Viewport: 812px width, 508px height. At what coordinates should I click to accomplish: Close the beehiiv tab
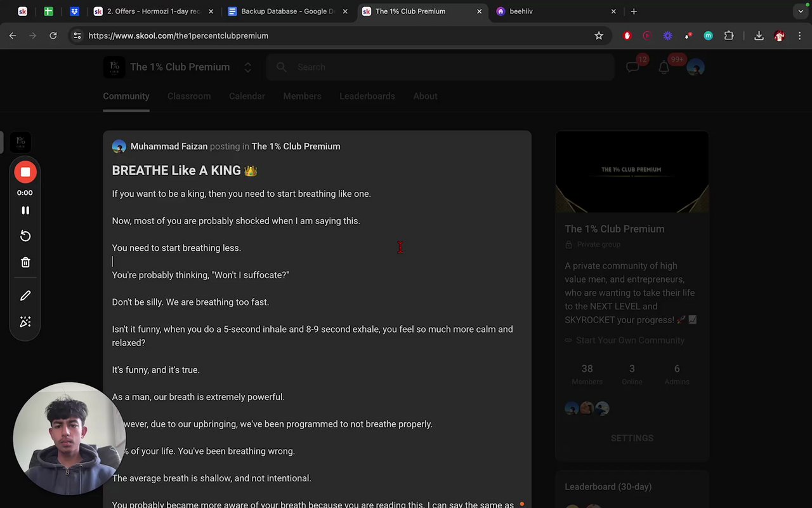click(x=613, y=11)
